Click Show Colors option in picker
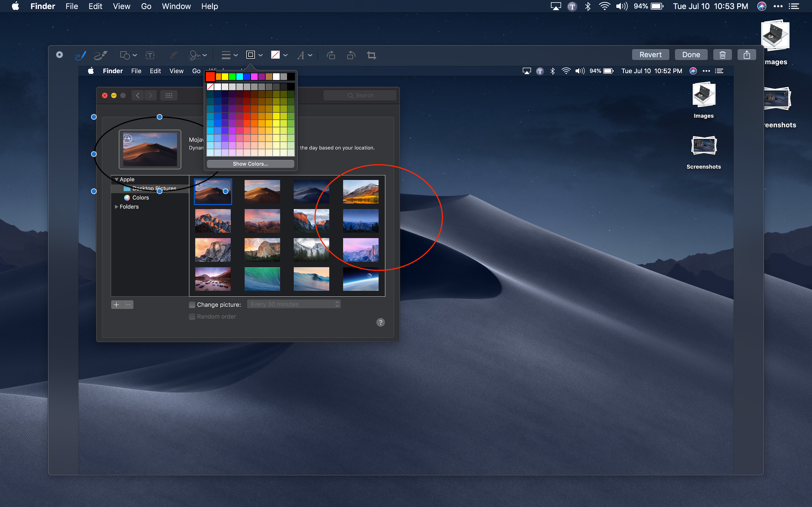Screen dimensions: 812x507 click(x=250, y=164)
